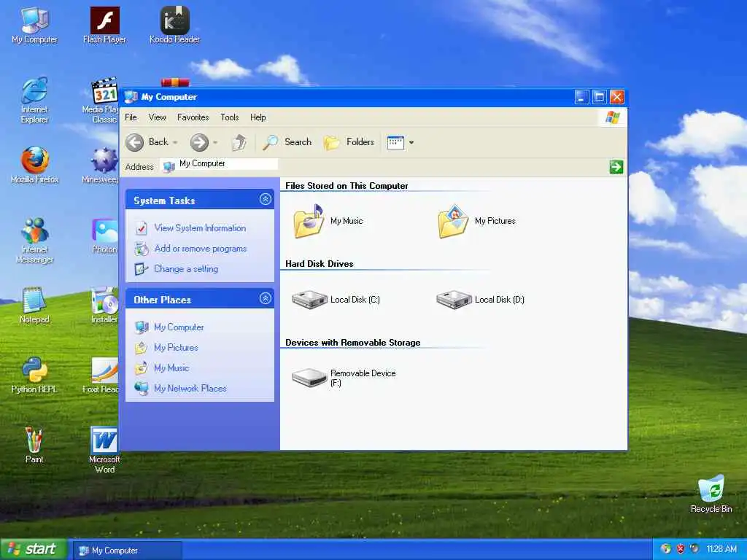
Task: Click the Hard Disk Drives heading
Action: (x=320, y=264)
